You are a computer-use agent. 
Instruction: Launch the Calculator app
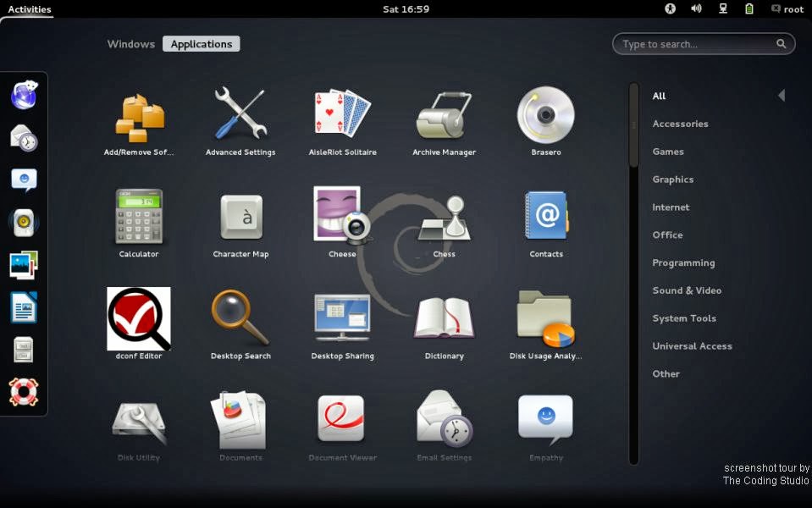[x=139, y=224]
